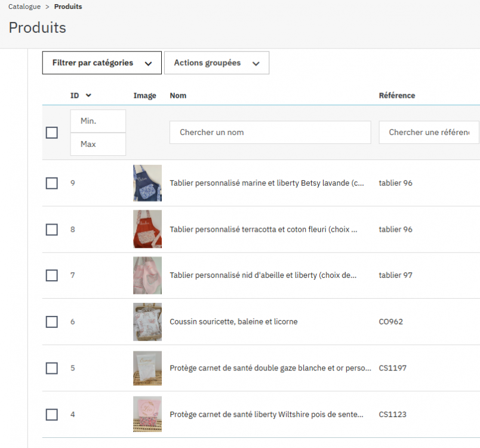Click the pink liberty Wiltshire cover thumbnail

pos(147,414)
